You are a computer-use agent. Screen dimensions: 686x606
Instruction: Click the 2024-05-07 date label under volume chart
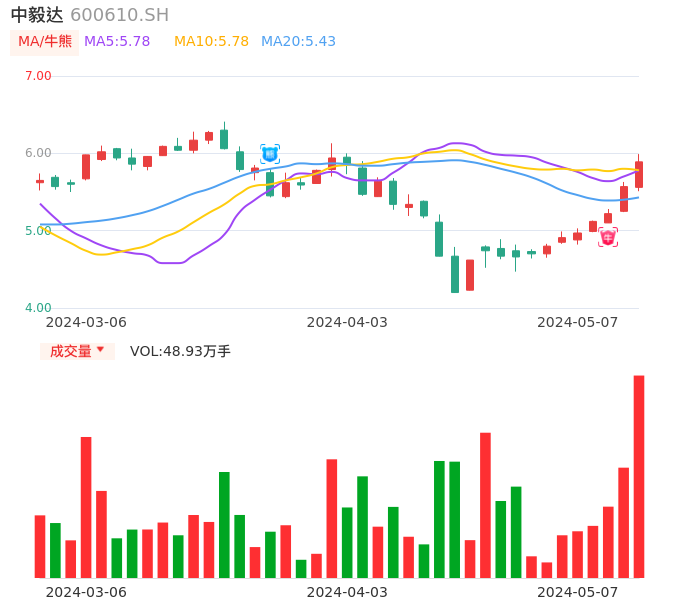tap(577, 592)
